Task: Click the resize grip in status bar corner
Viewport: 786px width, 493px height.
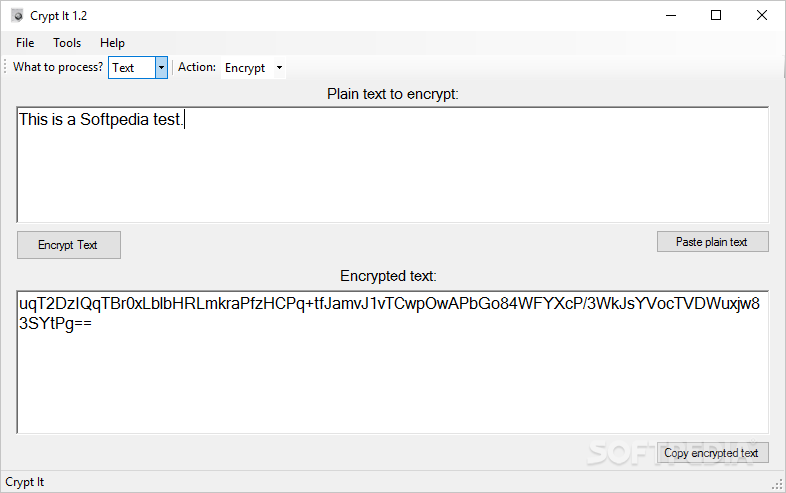Action: [778, 484]
